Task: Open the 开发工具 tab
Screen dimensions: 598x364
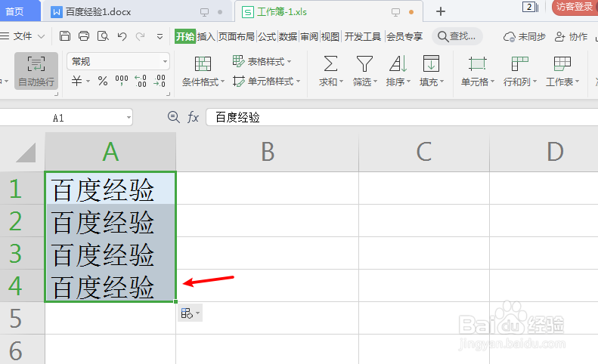Action: 363,36
